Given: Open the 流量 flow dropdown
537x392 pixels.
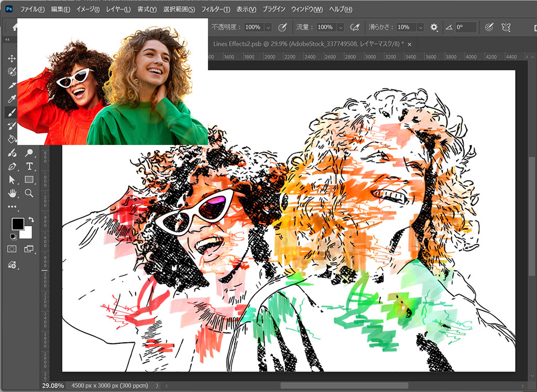Looking at the screenshot, I should point(341,27).
